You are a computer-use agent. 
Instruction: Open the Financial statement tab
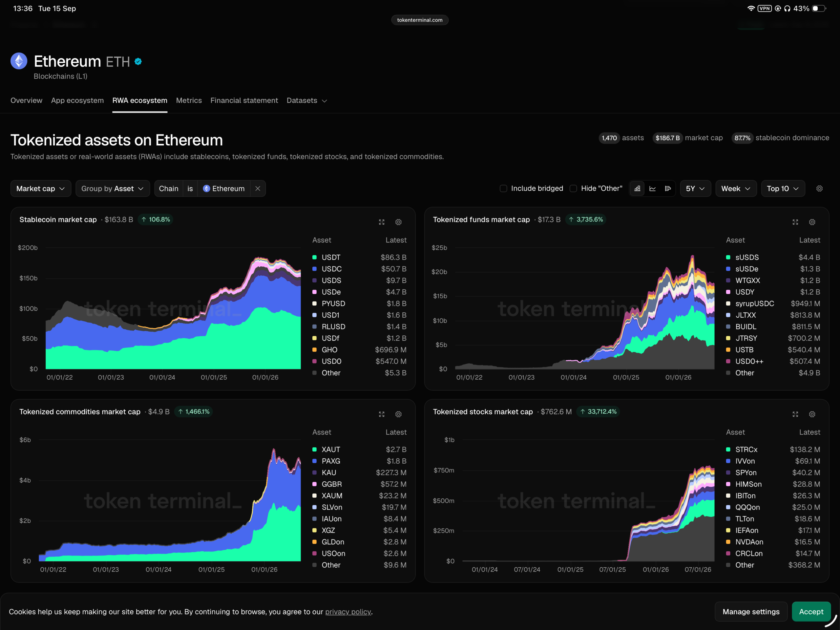244,101
